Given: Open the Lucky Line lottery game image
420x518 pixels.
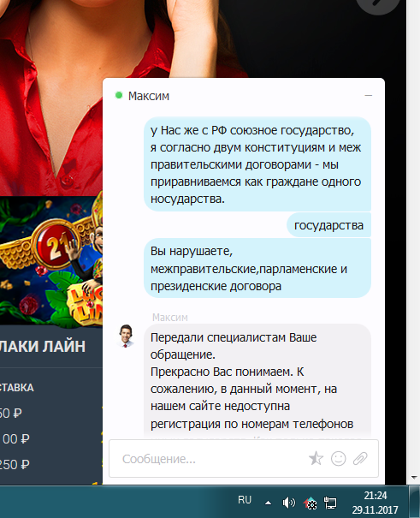Looking at the screenshot, I should pyautogui.click(x=51, y=261).
